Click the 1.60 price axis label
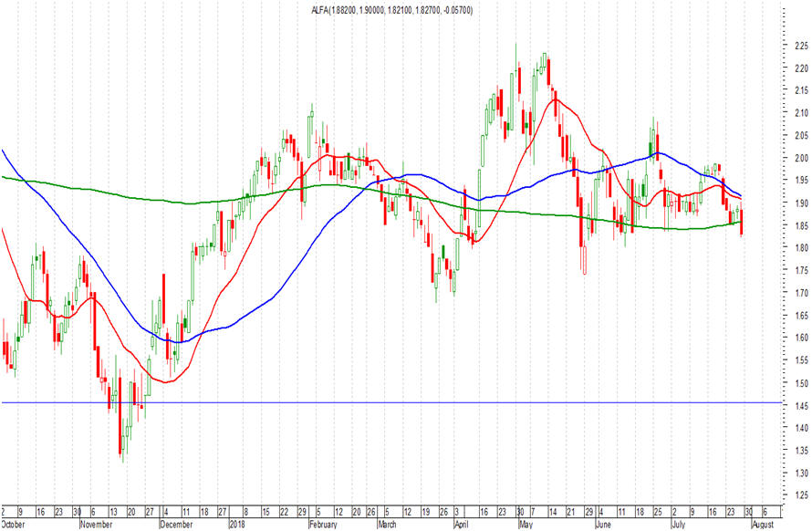 coord(801,338)
